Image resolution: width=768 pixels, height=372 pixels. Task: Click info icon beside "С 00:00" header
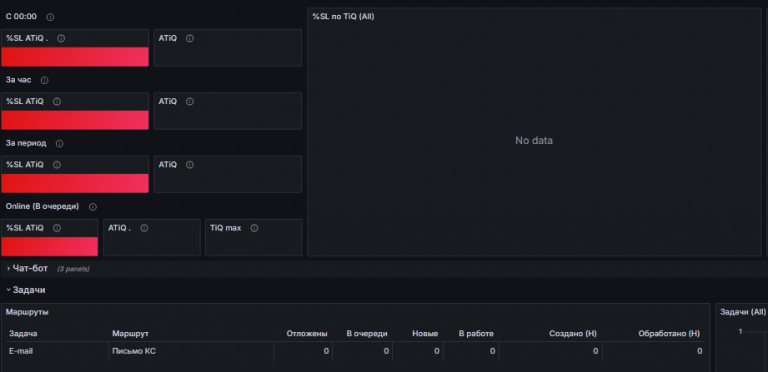pyautogui.click(x=50, y=17)
